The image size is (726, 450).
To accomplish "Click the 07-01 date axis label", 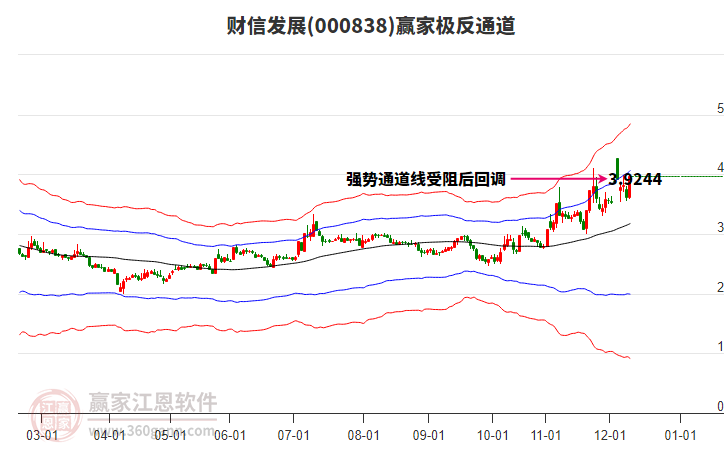I will click(294, 435).
